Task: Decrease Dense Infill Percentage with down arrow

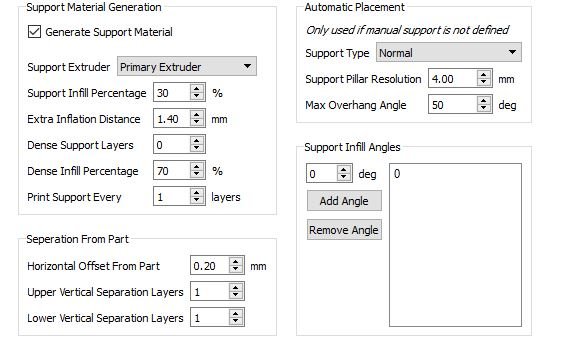Action: 197,175
